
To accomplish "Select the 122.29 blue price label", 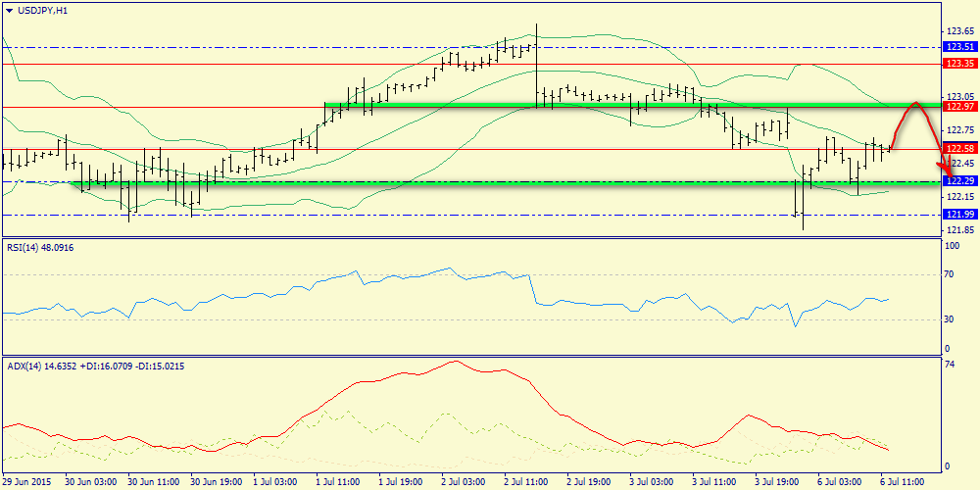I will tap(959, 181).
